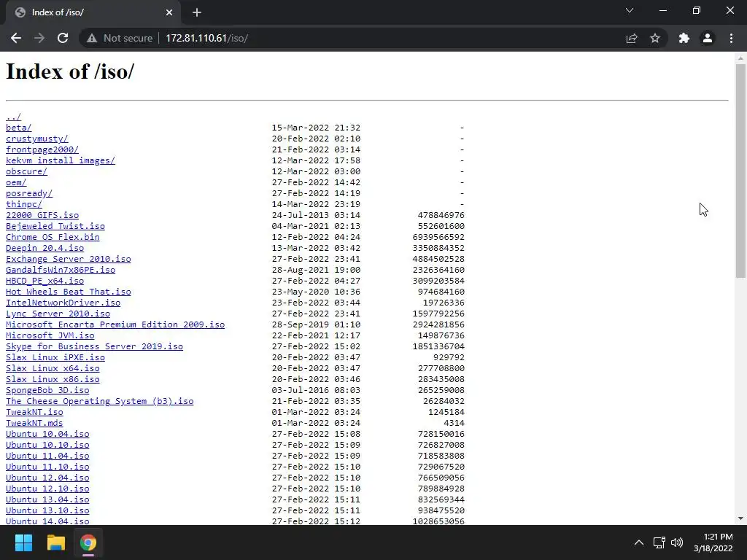Viewport: 747px width, 560px height.
Task: Click the Index of /iso/ heading
Action: (70, 72)
